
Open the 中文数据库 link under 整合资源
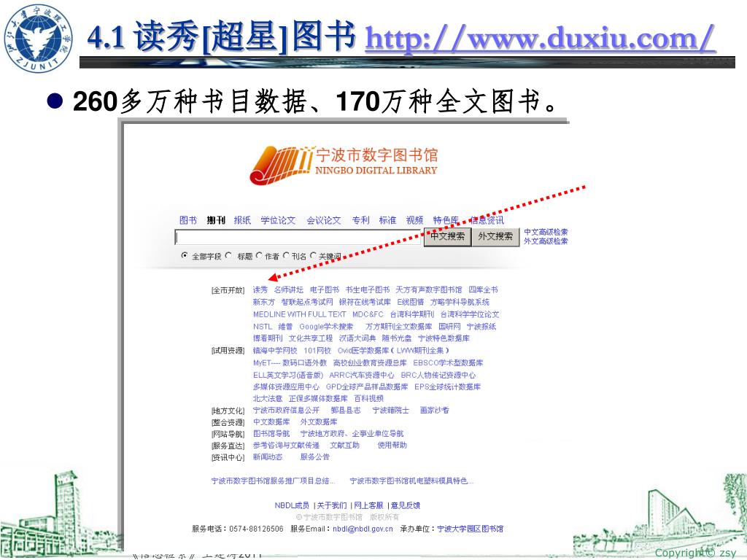pos(271,422)
